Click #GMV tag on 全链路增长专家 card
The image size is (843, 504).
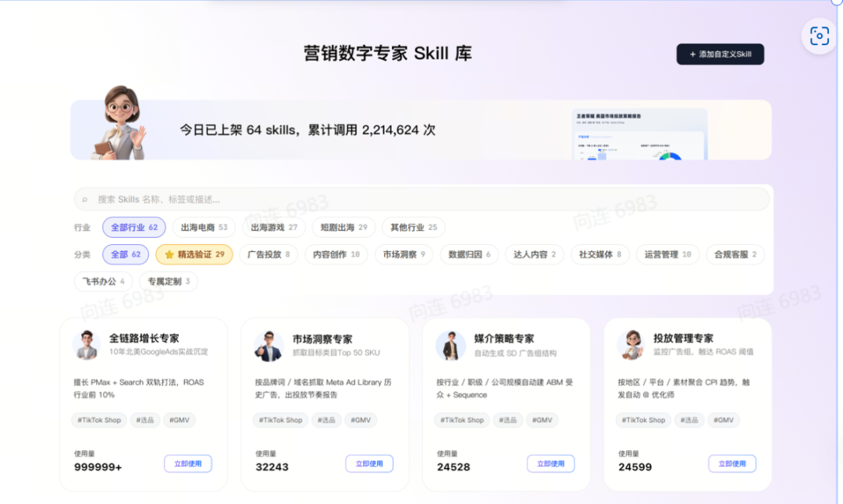(x=180, y=421)
